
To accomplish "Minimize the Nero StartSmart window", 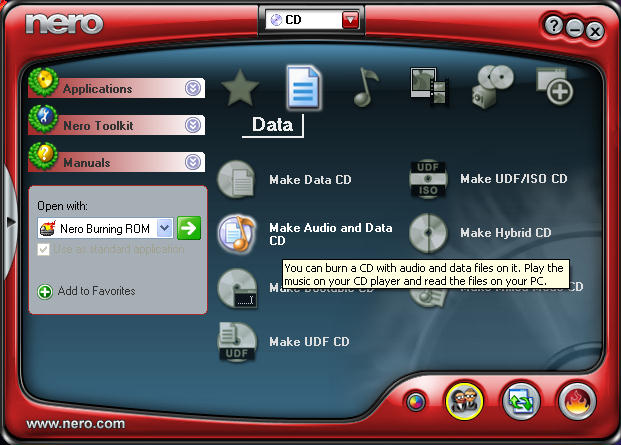I will tap(574, 29).
